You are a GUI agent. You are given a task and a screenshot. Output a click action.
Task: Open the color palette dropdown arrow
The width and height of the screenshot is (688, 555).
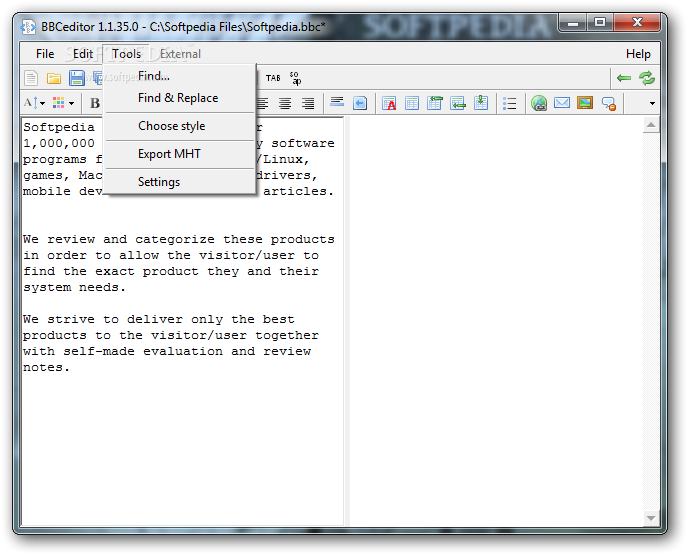point(72,104)
